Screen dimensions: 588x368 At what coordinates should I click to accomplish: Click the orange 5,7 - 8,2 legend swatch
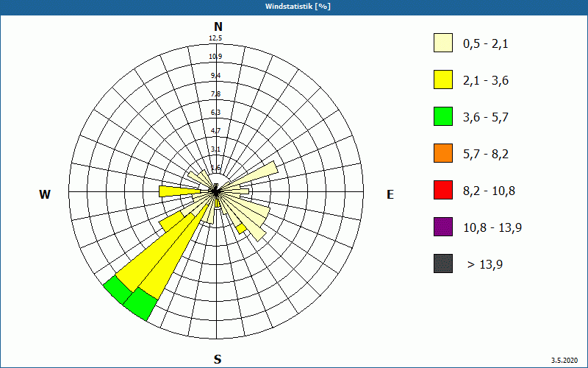(x=443, y=153)
